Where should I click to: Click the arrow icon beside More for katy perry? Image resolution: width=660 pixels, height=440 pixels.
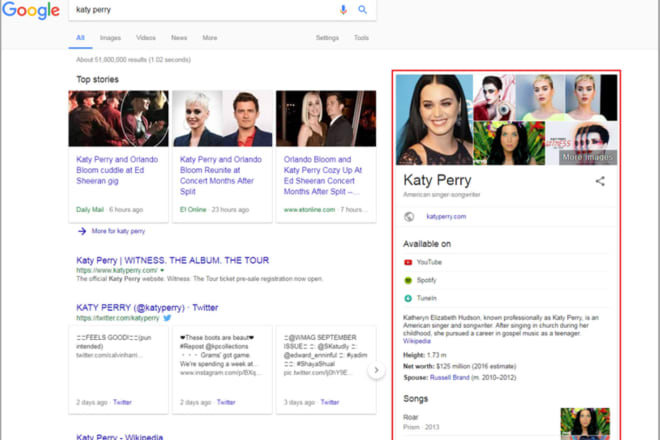click(82, 231)
